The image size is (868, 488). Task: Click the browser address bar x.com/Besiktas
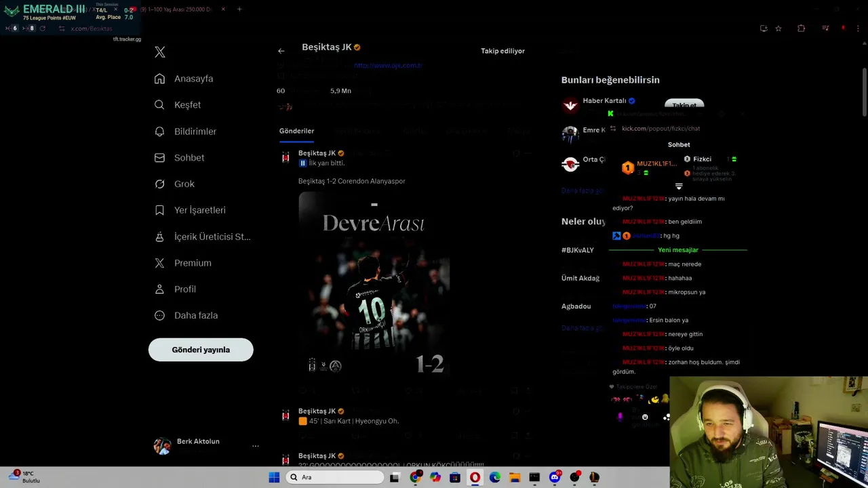92,28
